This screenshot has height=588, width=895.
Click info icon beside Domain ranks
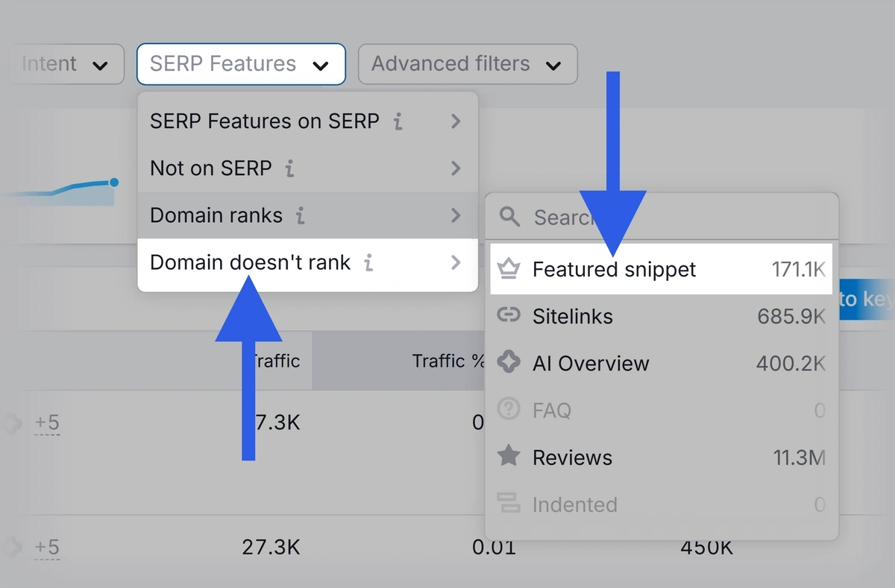coord(300,216)
